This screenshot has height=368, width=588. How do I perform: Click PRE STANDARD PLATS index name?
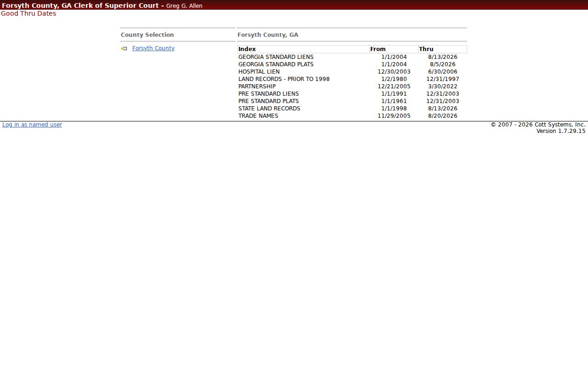[269, 101]
